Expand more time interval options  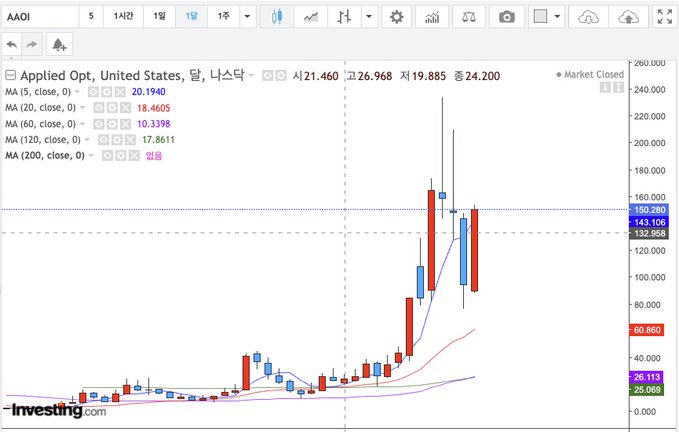click(x=247, y=16)
